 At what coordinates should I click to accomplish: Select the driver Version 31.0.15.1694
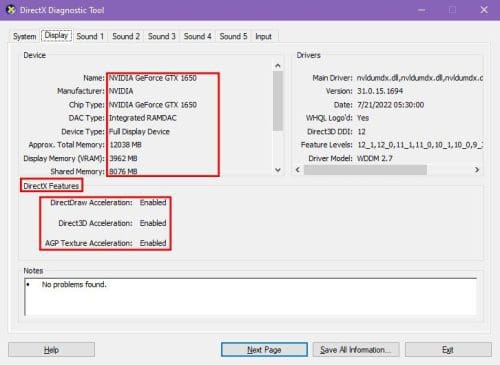click(380, 91)
